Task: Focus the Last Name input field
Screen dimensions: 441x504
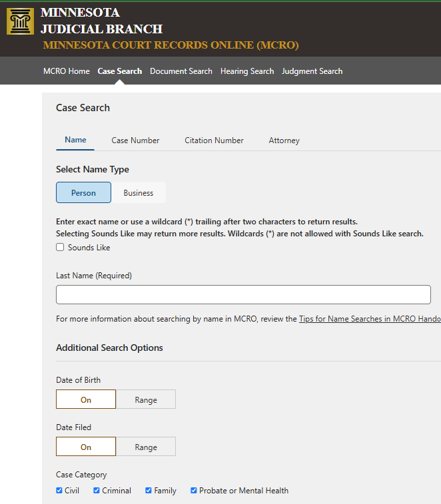Action: click(x=243, y=294)
